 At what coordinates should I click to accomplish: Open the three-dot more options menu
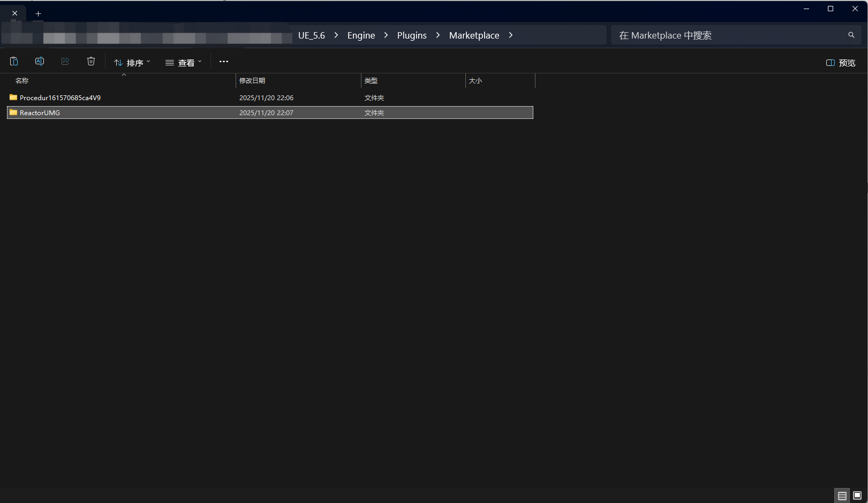tap(224, 62)
